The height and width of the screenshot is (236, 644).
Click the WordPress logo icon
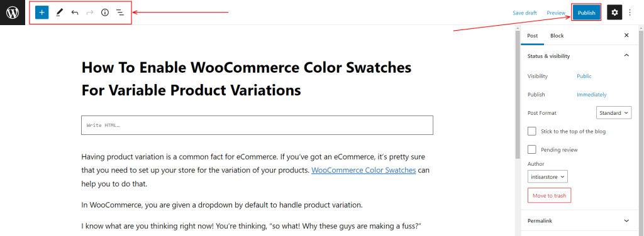click(13, 13)
